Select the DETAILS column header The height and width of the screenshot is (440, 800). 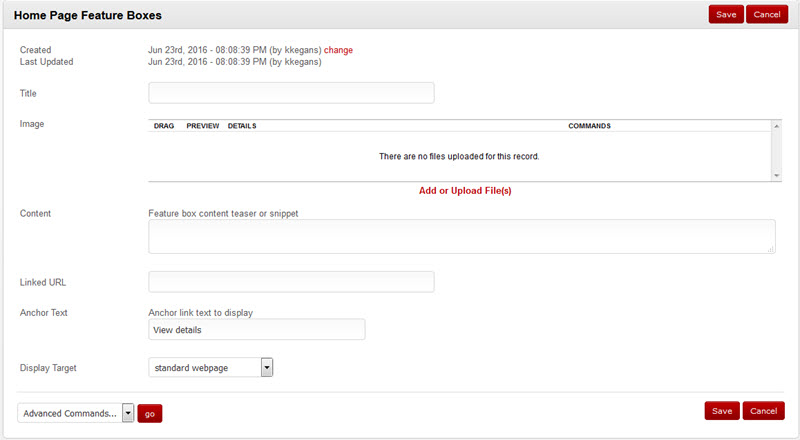coord(242,127)
